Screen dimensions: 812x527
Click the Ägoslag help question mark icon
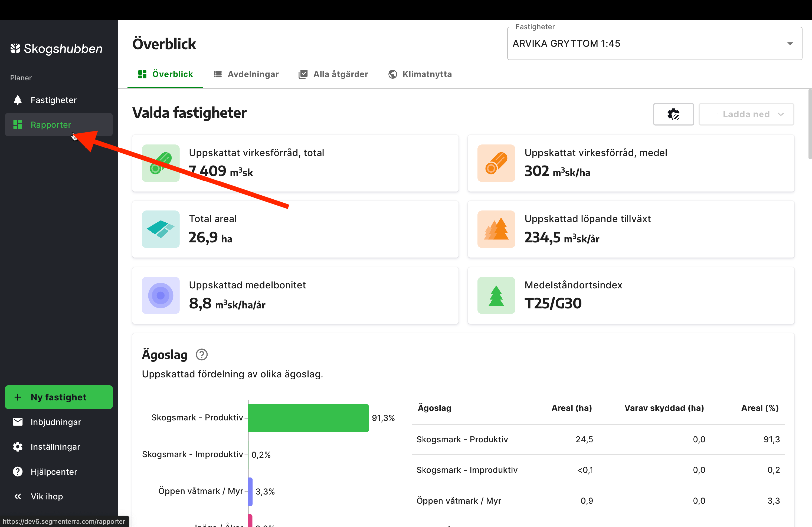click(x=201, y=355)
